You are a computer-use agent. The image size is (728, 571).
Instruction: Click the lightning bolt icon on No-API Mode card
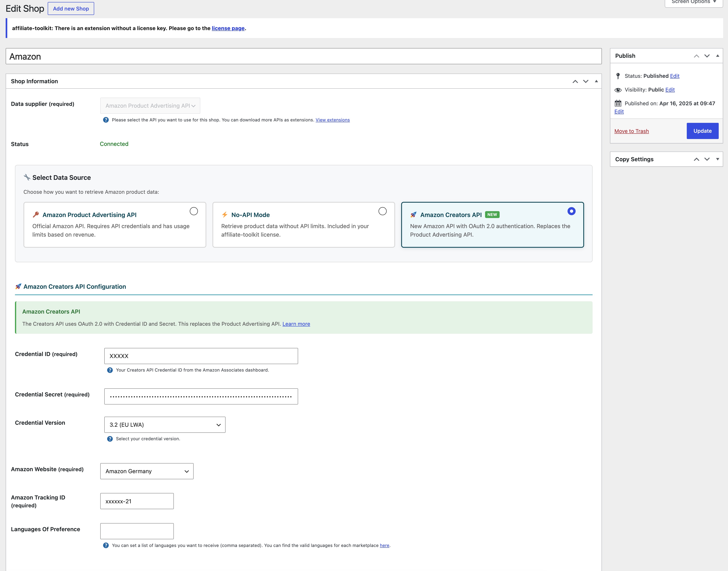click(225, 215)
